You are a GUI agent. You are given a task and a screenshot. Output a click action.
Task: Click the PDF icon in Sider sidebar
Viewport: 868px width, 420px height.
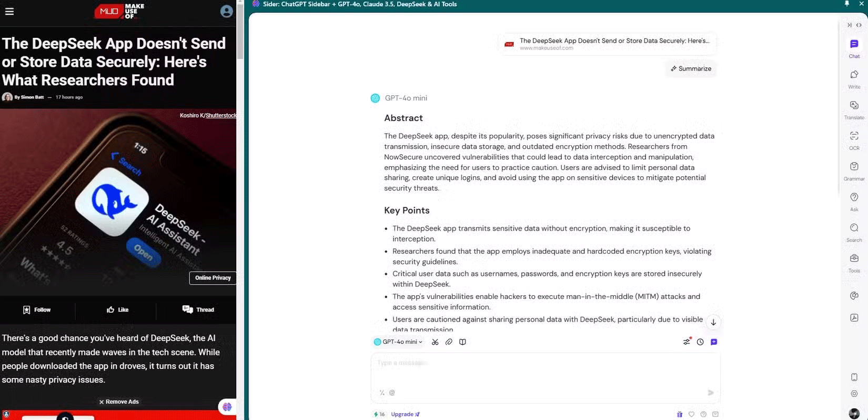[854, 317]
